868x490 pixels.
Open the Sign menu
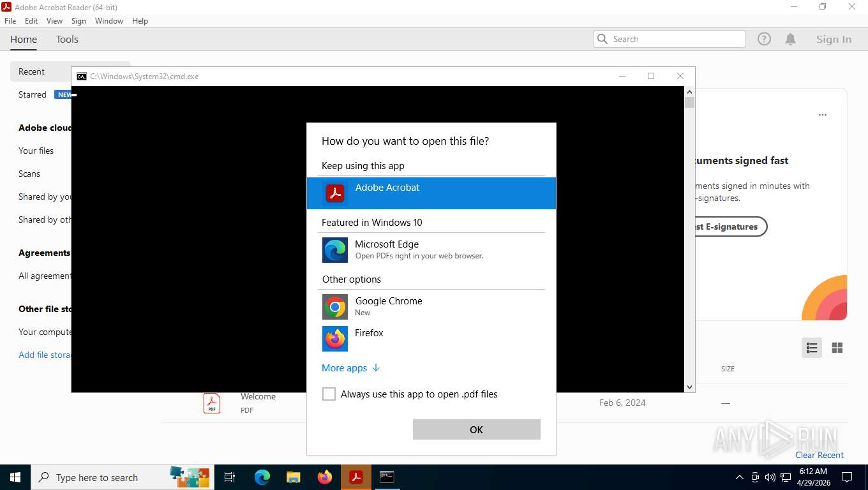(x=79, y=21)
